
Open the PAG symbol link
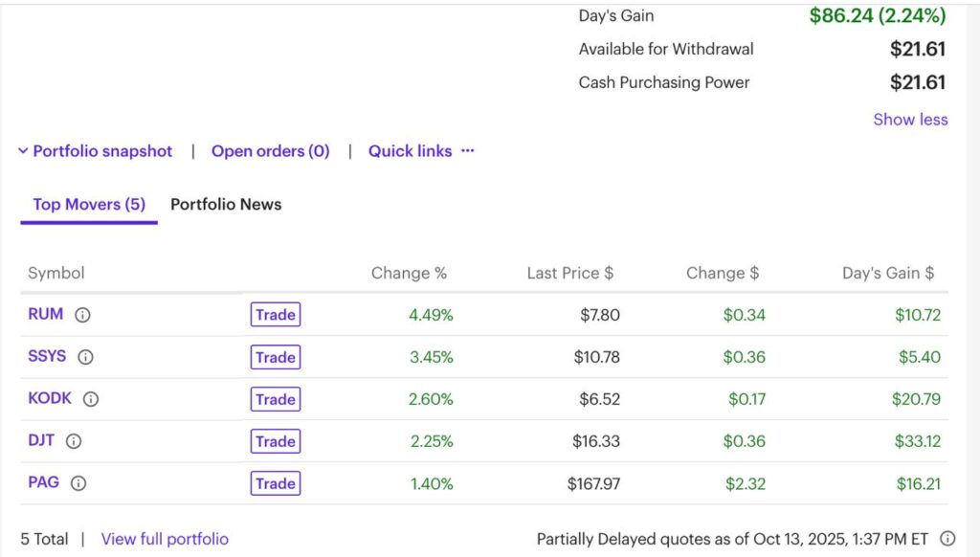(x=44, y=482)
